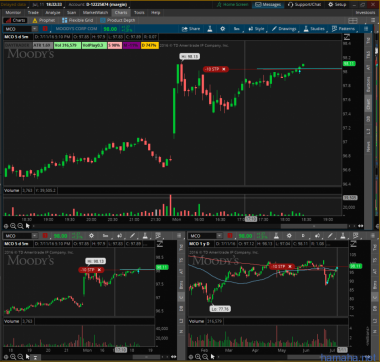Toggle the red symbol link square beside MCO

pyautogui.click(x=45, y=29)
